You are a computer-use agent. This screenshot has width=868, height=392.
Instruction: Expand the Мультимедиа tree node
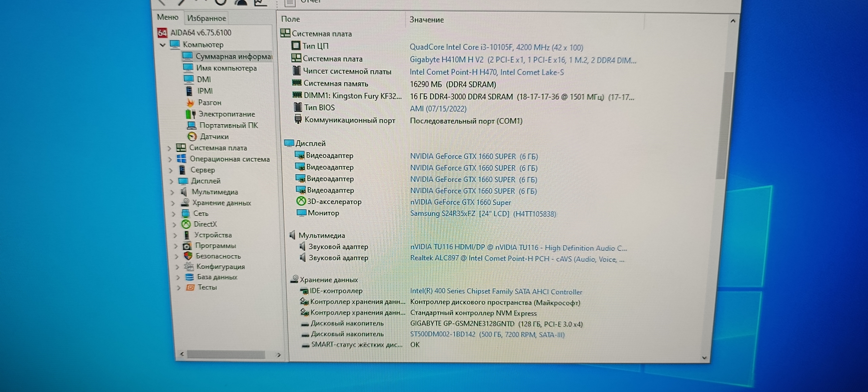172,192
